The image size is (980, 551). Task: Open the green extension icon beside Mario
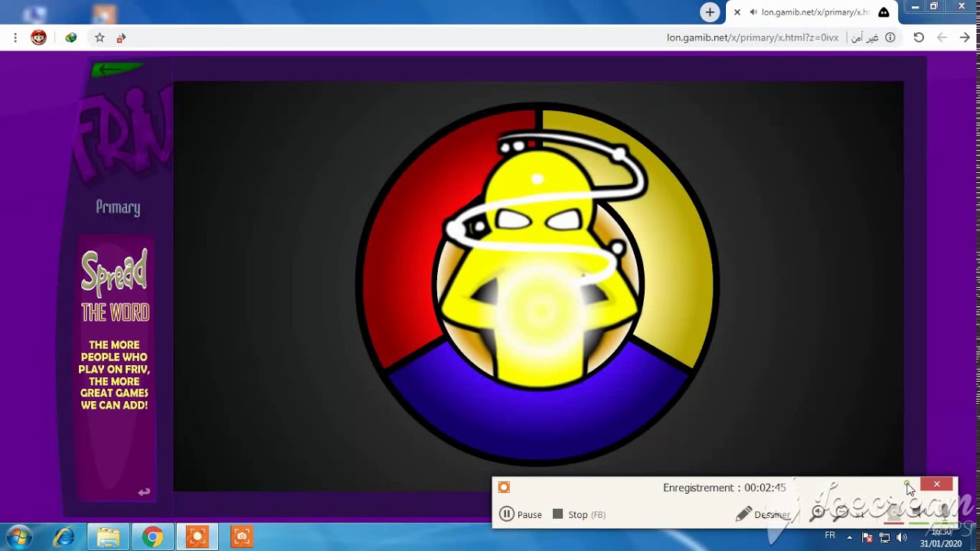coord(70,37)
